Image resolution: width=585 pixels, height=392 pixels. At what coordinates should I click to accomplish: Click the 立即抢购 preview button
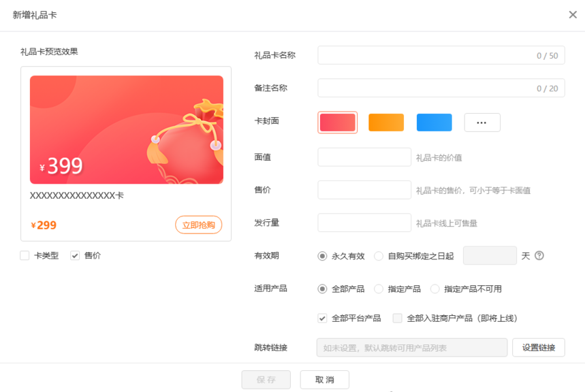point(198,225)
